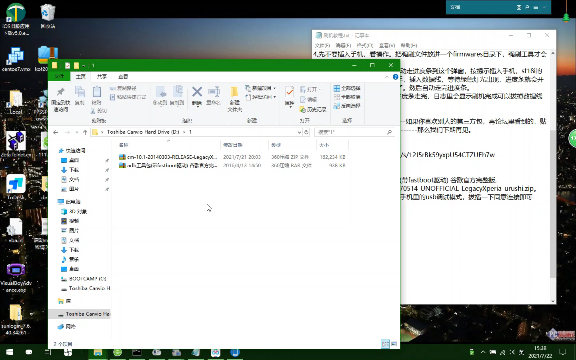The image size is (576, 360).
Task: Switch to the View ribbon tab in Explorer
Action: pyautogui.click(x=123, y=76)
